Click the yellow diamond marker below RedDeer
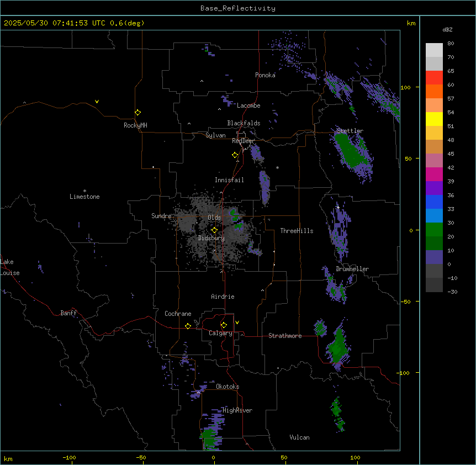 click(235, 155)
